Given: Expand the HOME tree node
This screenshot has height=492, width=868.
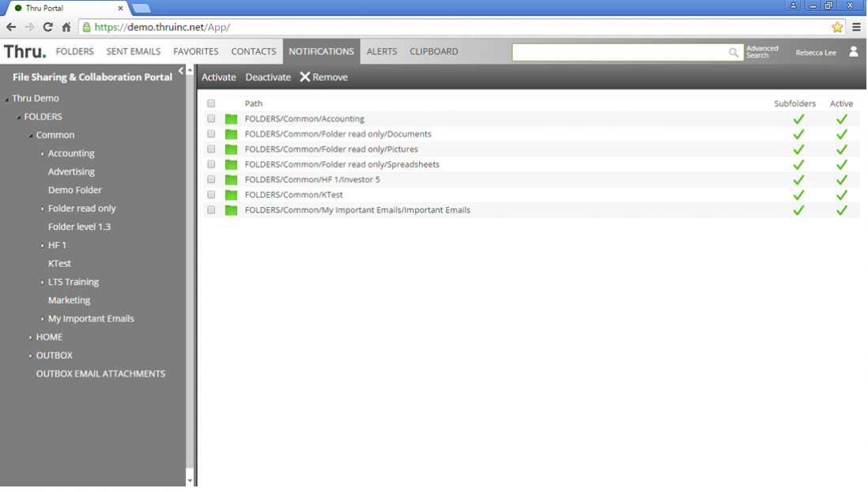Looking at the screenshot, I should click(31, 337).
